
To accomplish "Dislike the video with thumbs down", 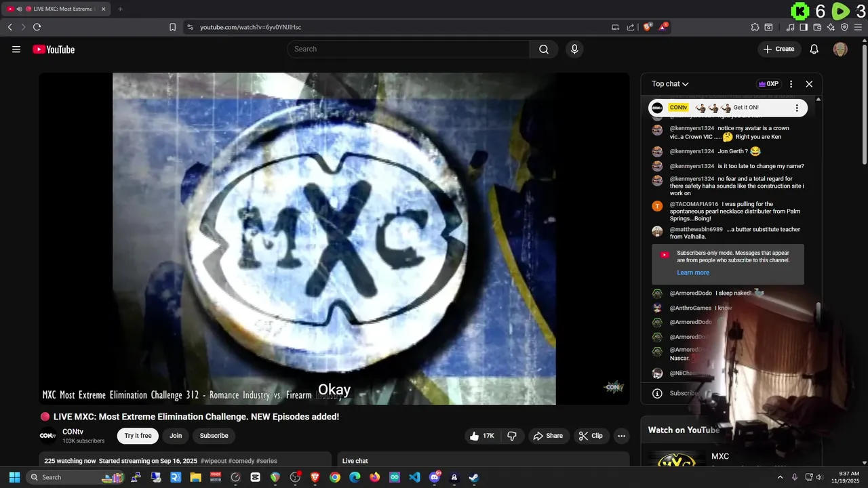I will coord(512,436).
